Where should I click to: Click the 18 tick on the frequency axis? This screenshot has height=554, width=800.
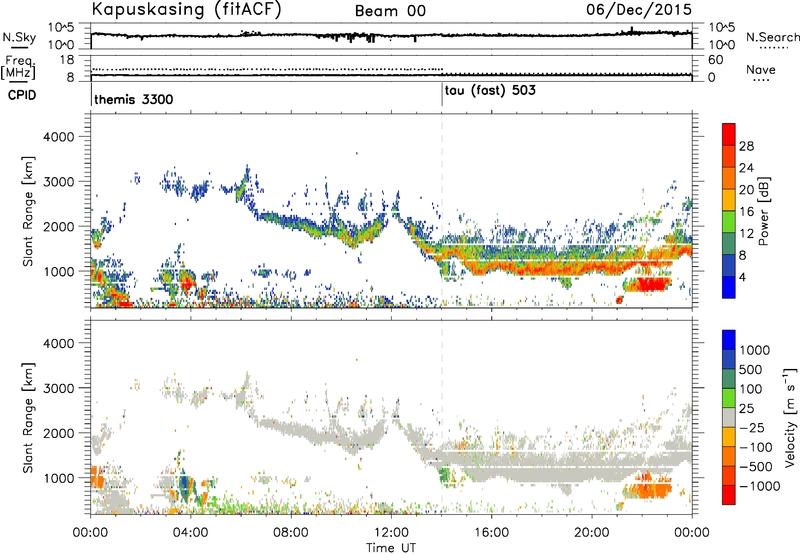[67, 60]
